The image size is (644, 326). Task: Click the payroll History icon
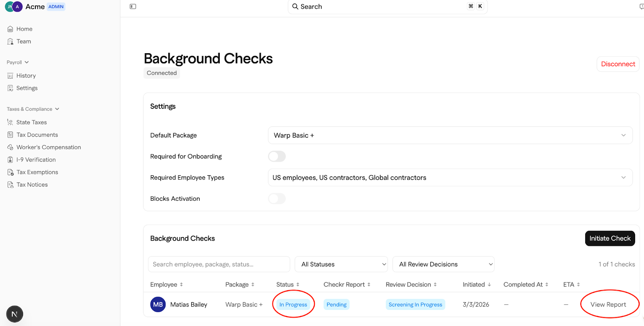10,76
